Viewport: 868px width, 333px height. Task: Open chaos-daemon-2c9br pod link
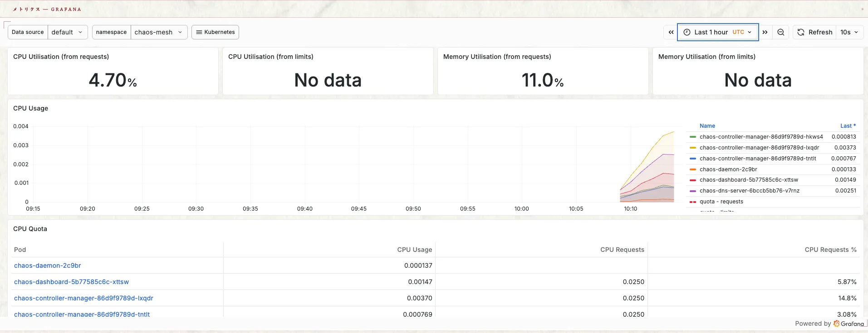pyautogui.click(x=48, y=265)
